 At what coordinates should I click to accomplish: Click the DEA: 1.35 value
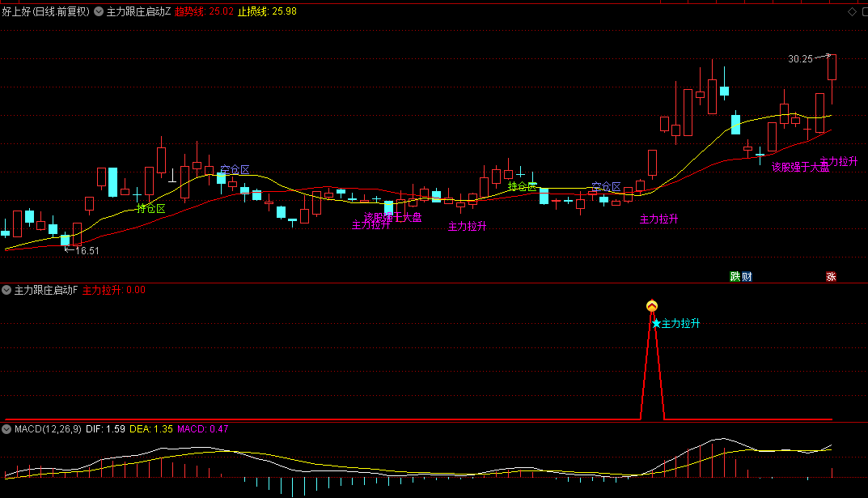point(151,429)
